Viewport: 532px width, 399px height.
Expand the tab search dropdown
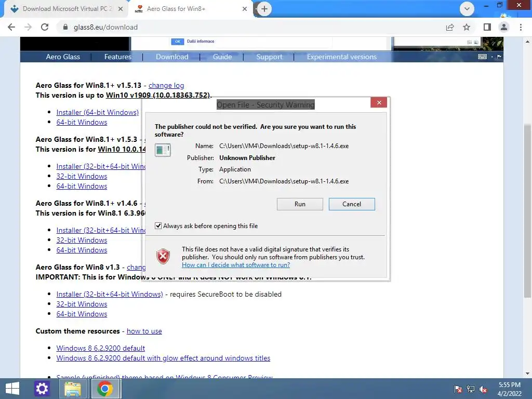467,9
